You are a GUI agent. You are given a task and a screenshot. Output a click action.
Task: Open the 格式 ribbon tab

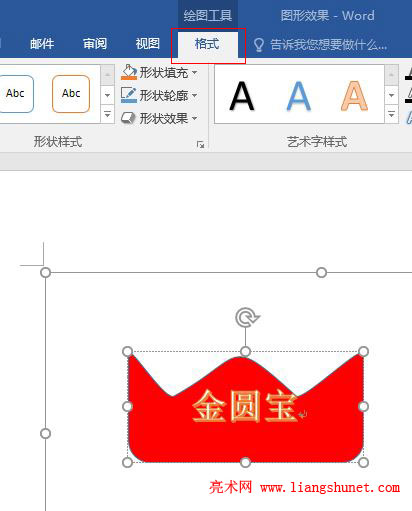pos(207,44)
